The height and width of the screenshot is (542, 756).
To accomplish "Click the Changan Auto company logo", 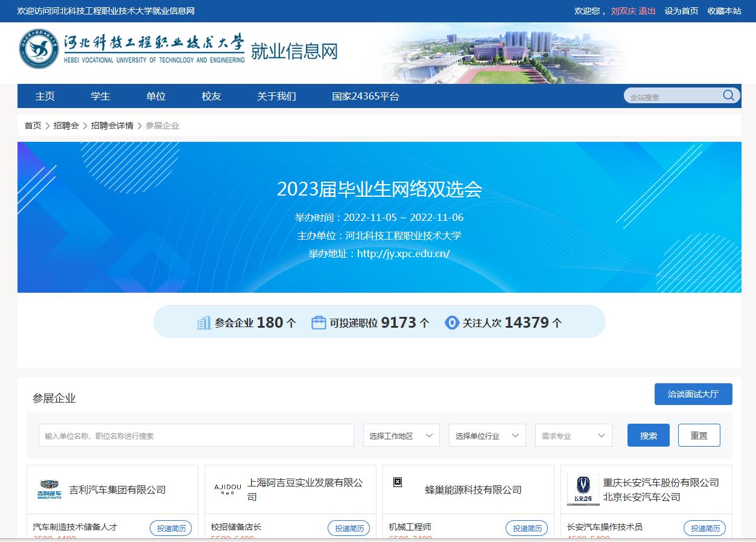I will 583,489.
